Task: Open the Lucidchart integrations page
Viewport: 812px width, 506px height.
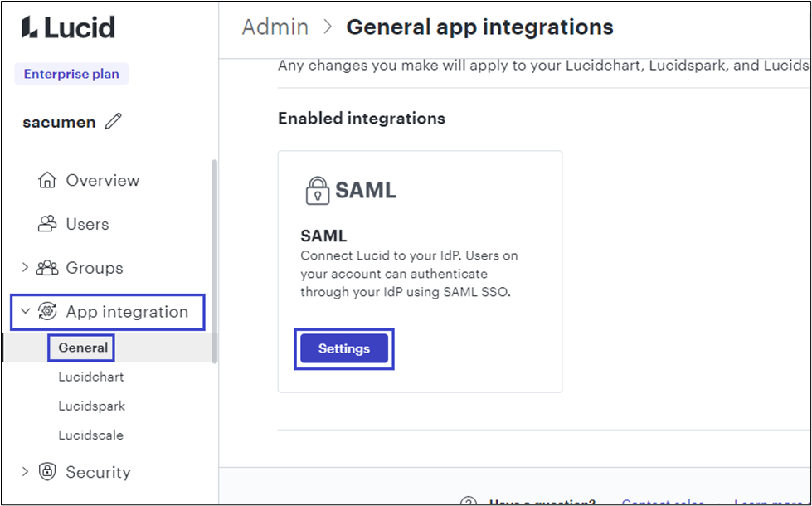Action: point(90,377)
